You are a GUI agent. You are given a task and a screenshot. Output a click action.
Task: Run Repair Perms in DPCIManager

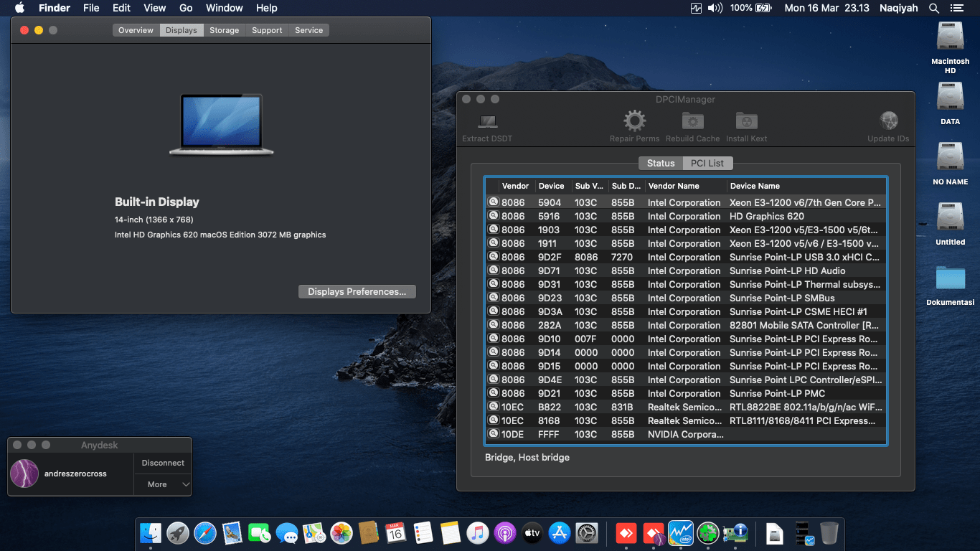tap(634, 126)
